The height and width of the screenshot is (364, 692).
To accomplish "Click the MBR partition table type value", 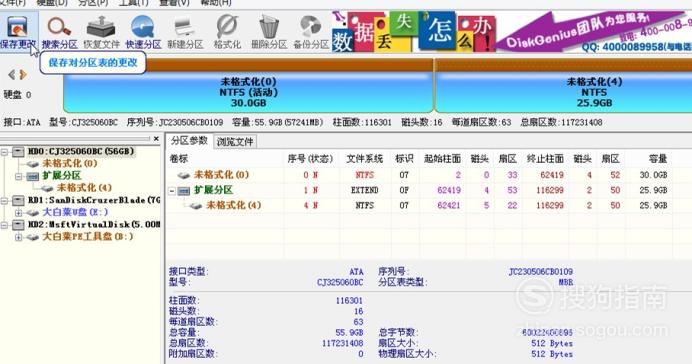I will (566, 282).
